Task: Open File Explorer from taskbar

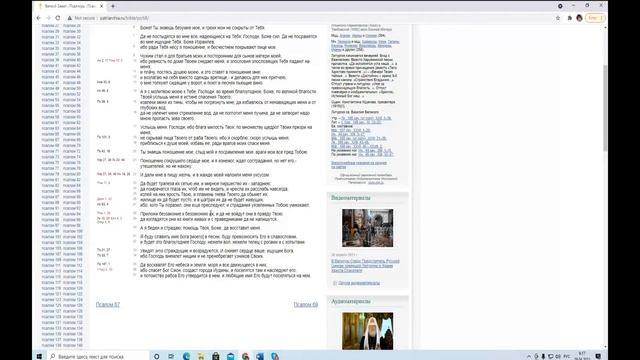Action: (x=201, y=356)
